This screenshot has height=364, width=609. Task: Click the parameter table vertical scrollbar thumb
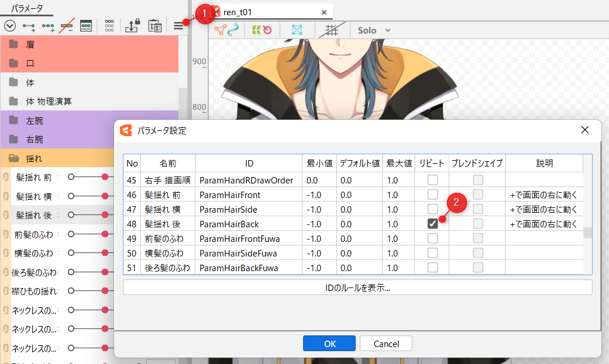point(587,233)
